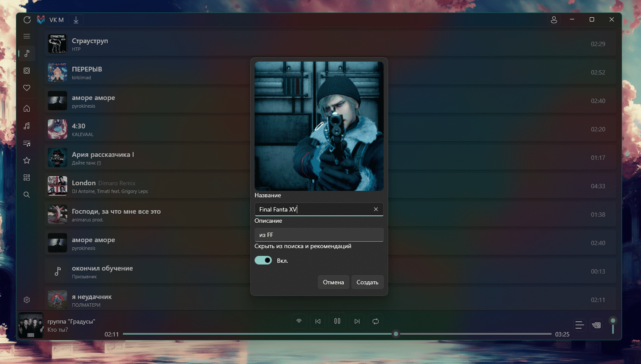Screen dimensions: 641x364
Task: Click the artist name Призывник
Action: (x=84, y=277)
